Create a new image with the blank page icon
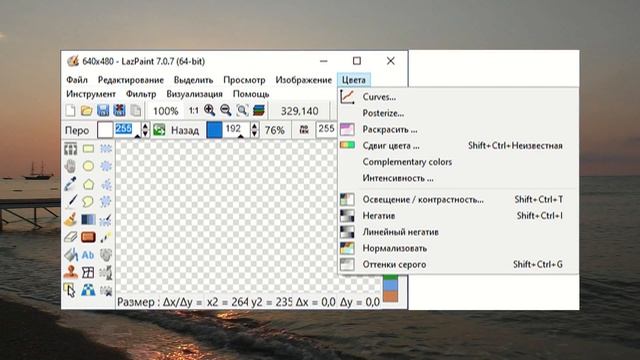Image resolution: width=640 pixels, height=360 pixels. [70, 110]
